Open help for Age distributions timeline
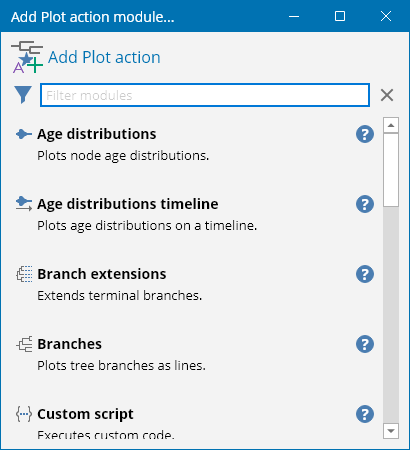 tap(365, 204)
